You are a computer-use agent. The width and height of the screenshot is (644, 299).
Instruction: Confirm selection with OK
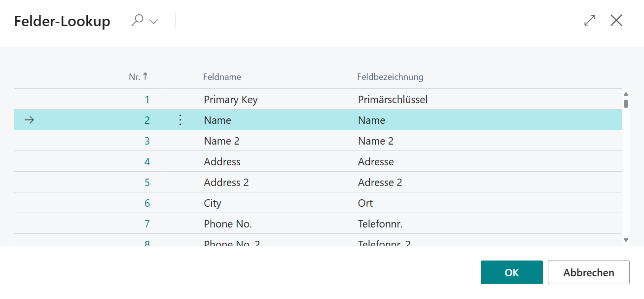pos(511,272)
